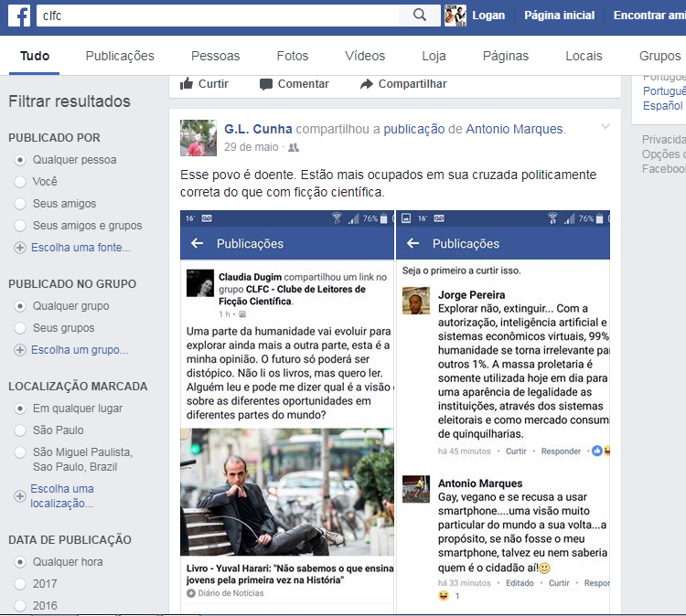Select Seus amigos e grupos option
Viewport: 686px width, 616px height.
[x=20, y=226]
